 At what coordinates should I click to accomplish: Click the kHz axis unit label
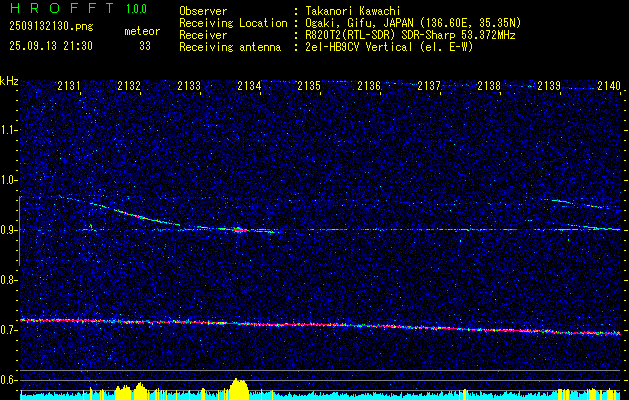(9, 81)
